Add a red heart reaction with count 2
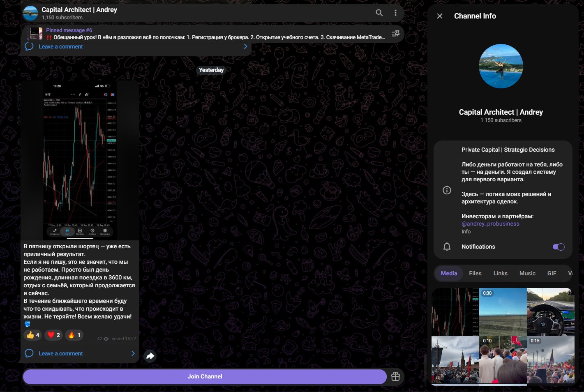Screen dimensions: 584x392 click(53, 335)
